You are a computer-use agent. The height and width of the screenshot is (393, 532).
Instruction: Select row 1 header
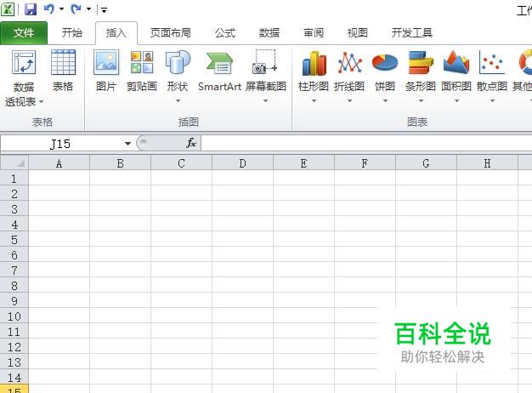coord(14,178)
